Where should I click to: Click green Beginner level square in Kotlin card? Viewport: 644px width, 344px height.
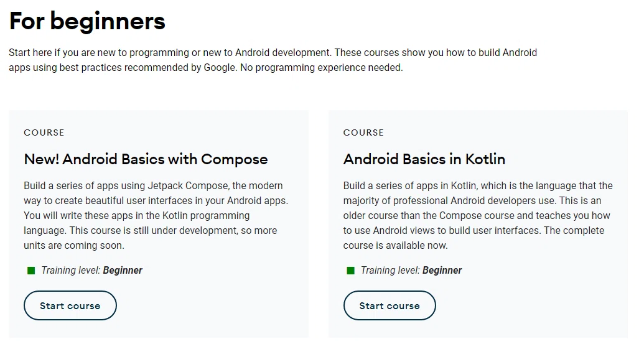[x=350, y=271]
